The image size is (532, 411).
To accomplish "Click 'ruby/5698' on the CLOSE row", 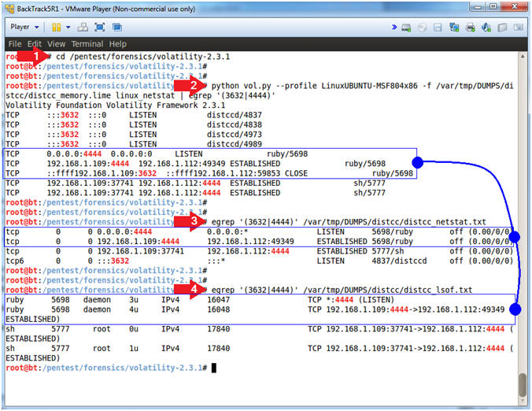I will 393,173.
